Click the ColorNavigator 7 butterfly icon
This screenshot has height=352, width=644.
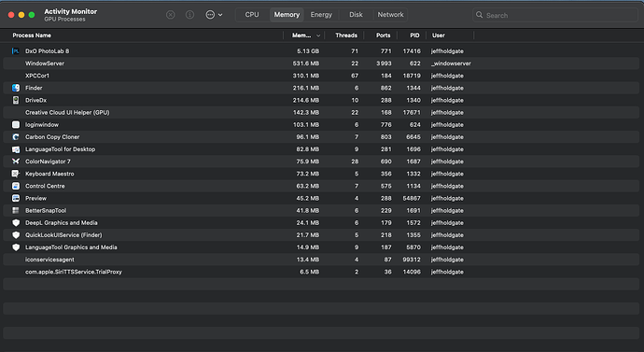[16, 162]
